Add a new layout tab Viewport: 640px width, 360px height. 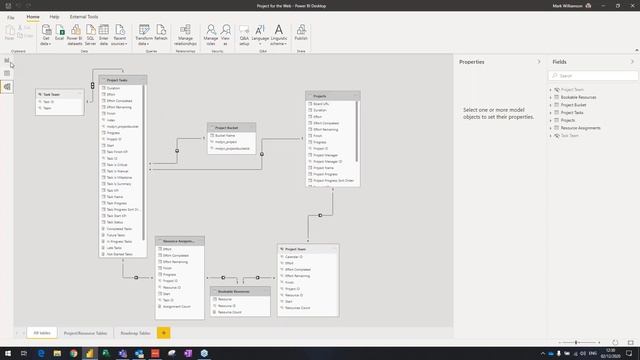(164, 333)
